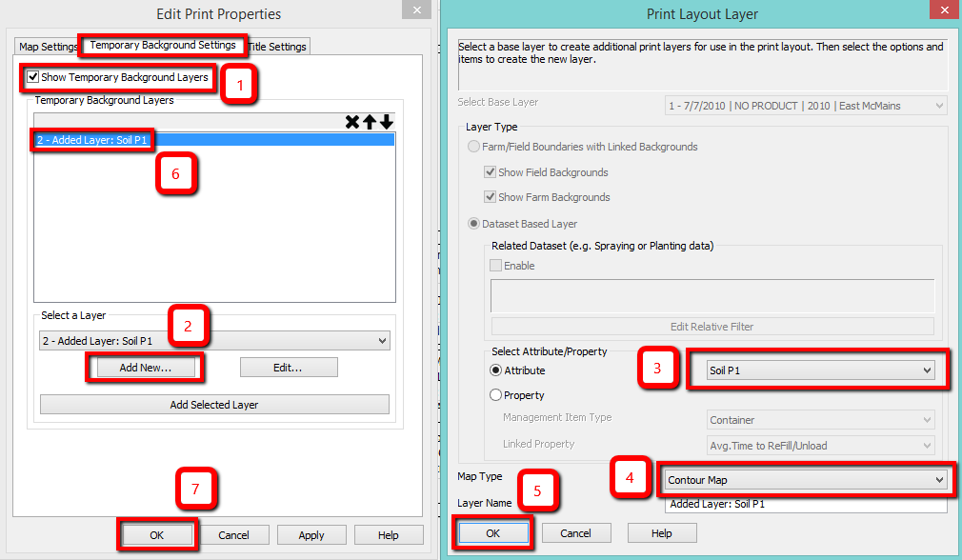The height and width of the screenshot is (560, 962).
Task: Select list row 2 - Added Layer: Soil P1
Action: tap(214, 140)
